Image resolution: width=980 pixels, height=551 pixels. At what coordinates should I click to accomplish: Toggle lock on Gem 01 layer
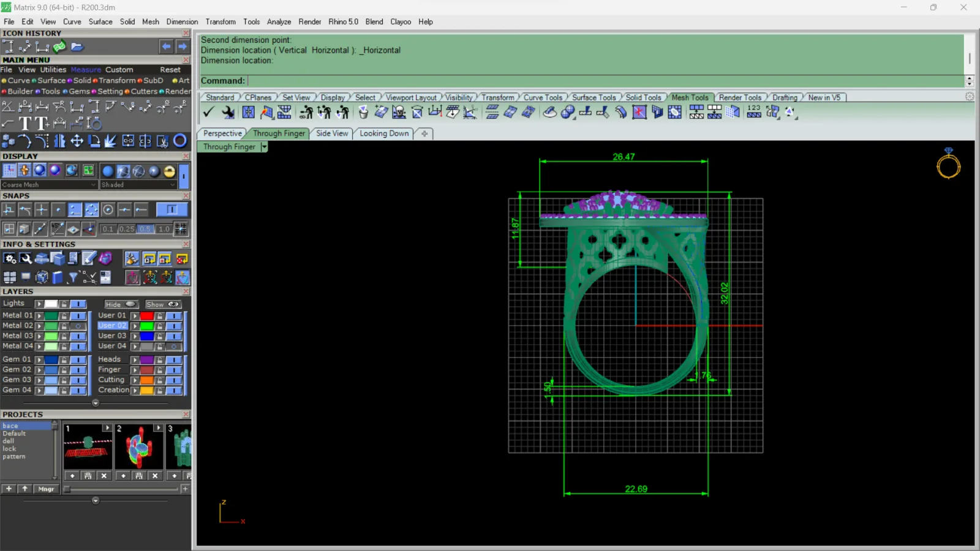64,360
